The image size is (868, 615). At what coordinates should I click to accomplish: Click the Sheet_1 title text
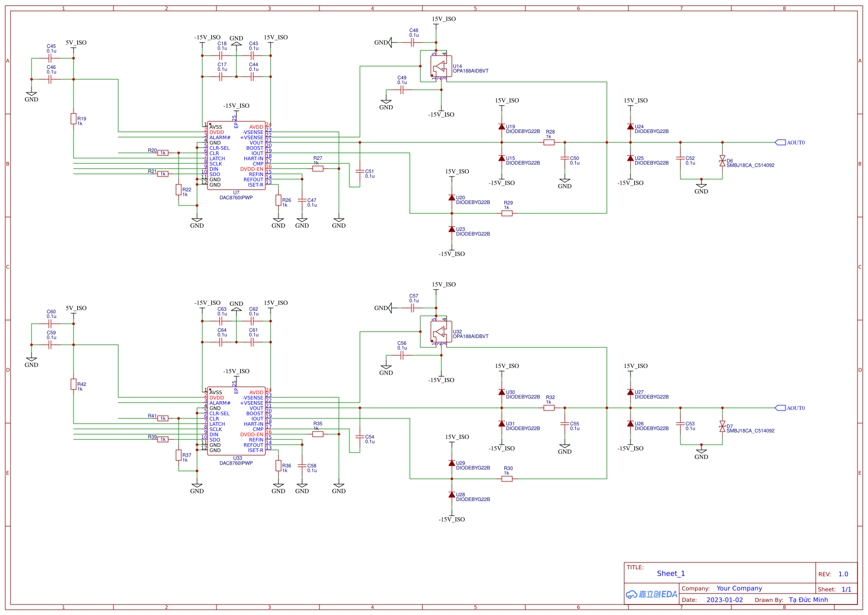670,573
